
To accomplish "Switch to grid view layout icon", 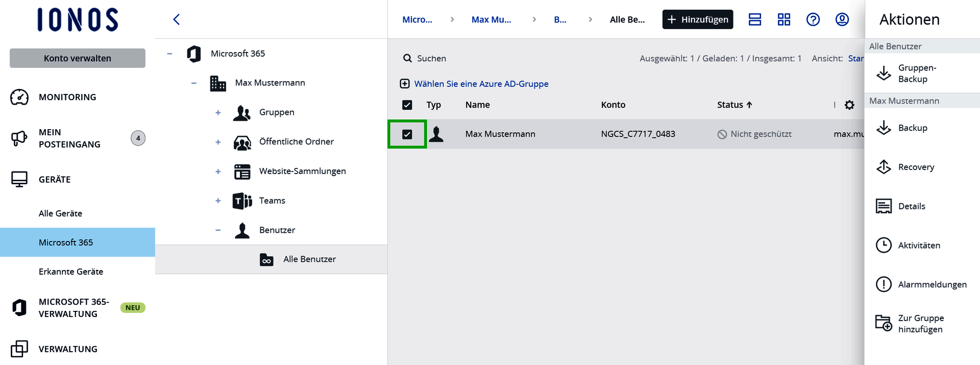I will tap(784, 19).
